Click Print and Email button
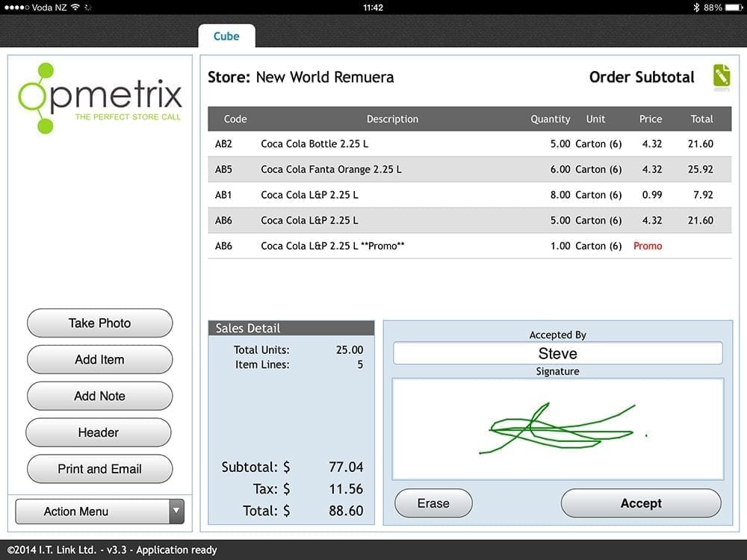 (x=99, y=469)
